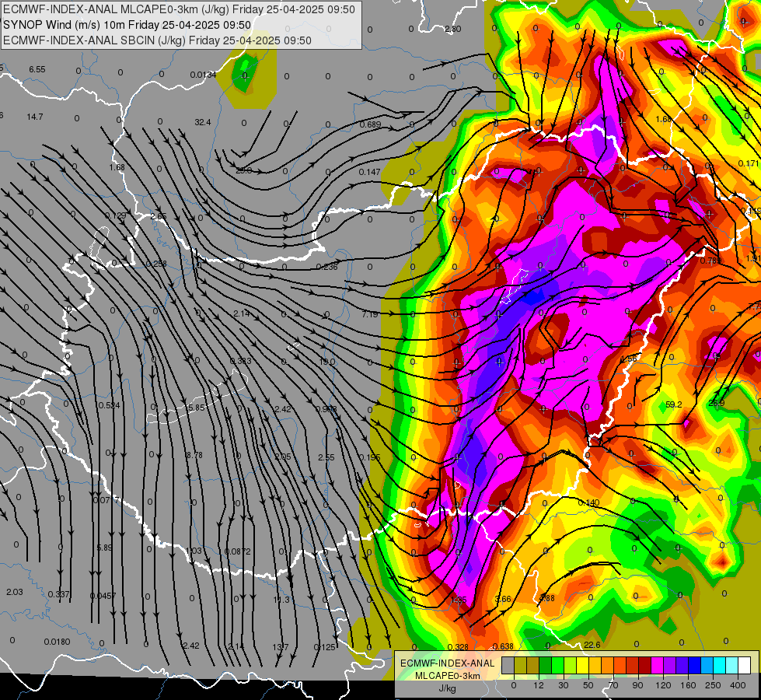
Task: Click the legend scale value 12
Action: click(x=539, y=685)
